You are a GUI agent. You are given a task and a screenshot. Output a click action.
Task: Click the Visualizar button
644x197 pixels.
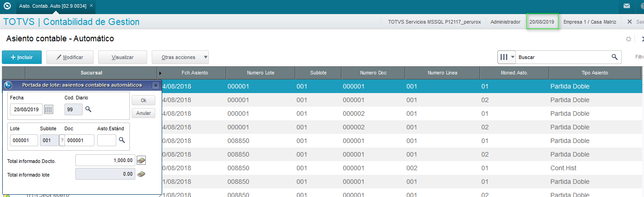123,57
